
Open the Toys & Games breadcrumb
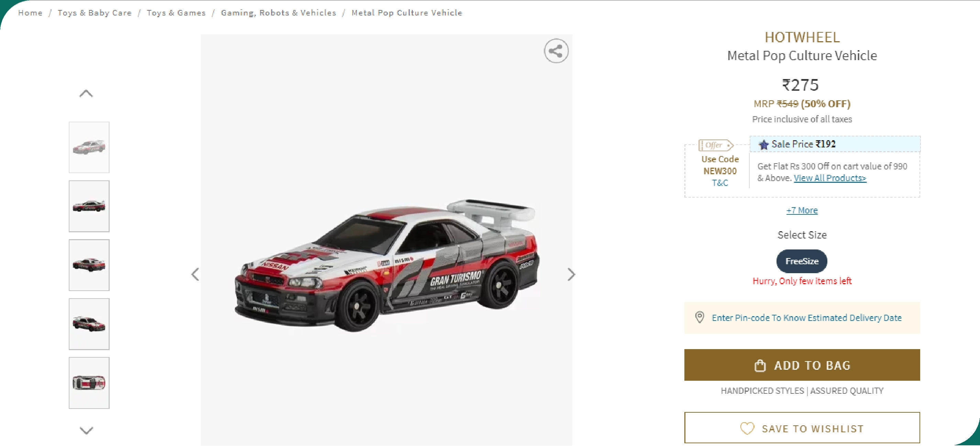tap(176, 13)
